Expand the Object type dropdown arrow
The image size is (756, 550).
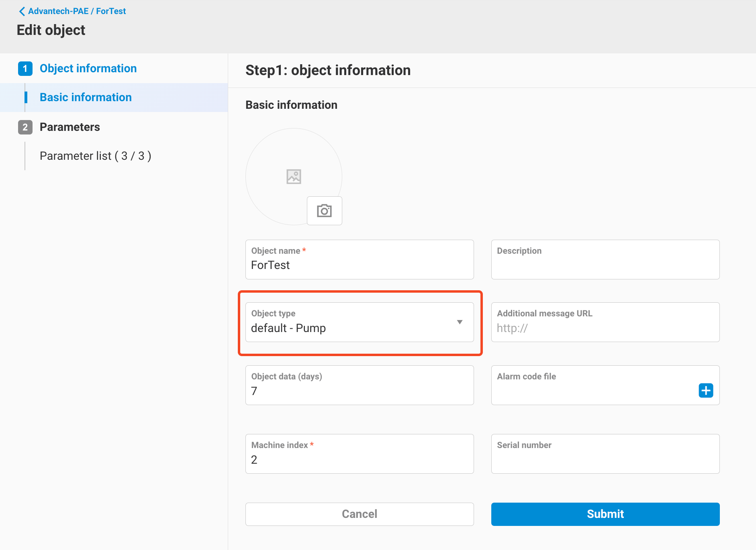tap(460, 322)
